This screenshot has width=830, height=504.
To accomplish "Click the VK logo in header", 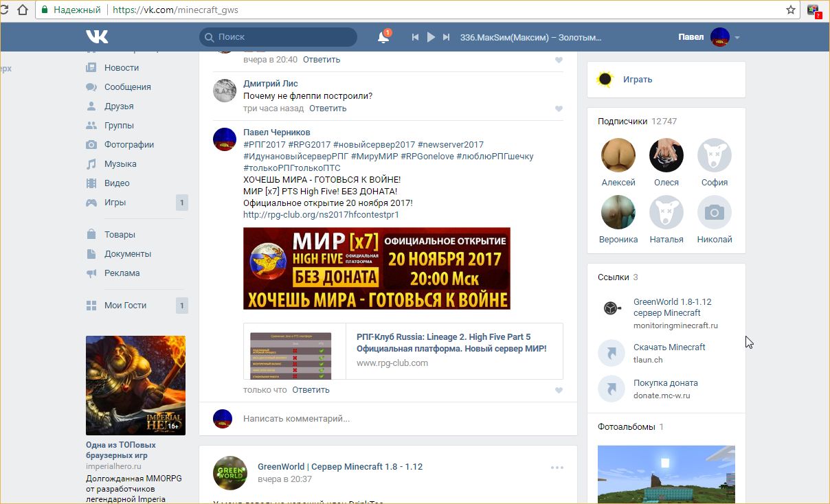I will coord(97,36).
